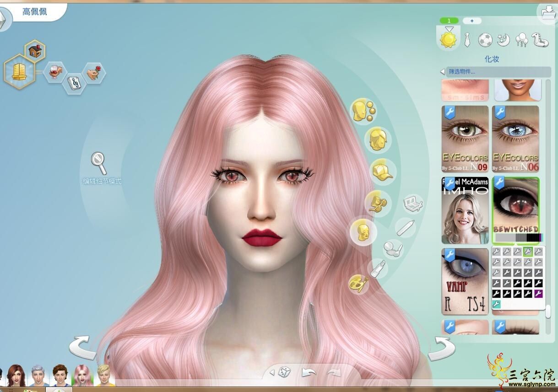Click the 化妆 makeup category heading
This screenshot has width=558, height=392.
(492, 59)
